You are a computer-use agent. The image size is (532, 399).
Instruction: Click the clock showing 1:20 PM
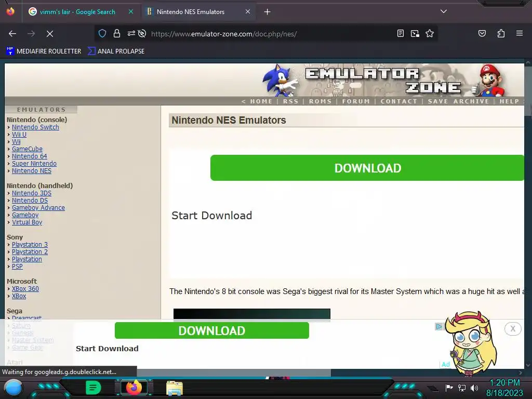coord(504,383)
